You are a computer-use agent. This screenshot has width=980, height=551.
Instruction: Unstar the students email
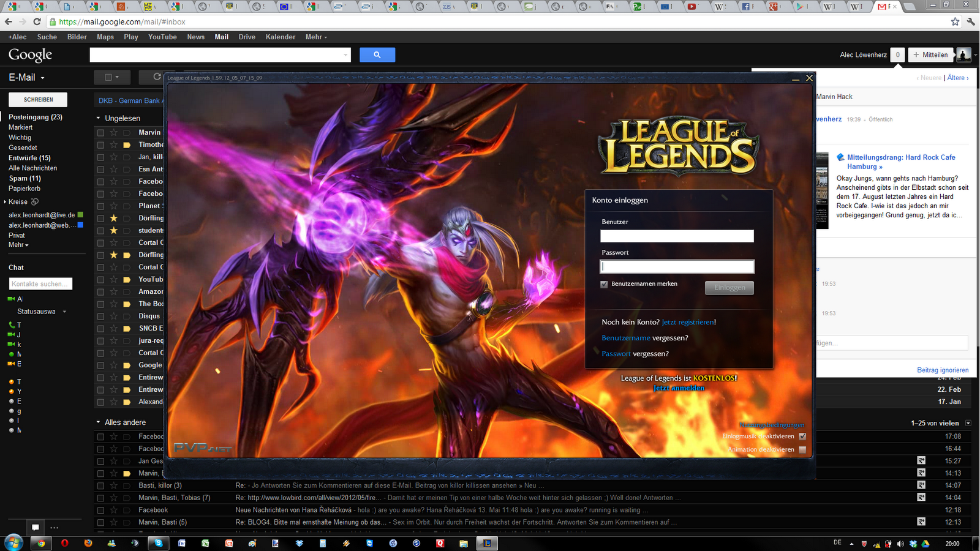click(x=113, y=230)
